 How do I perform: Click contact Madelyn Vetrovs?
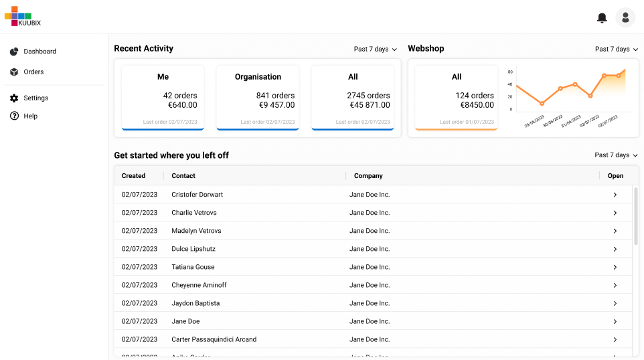pyautogui.click(x=196, y=231)
